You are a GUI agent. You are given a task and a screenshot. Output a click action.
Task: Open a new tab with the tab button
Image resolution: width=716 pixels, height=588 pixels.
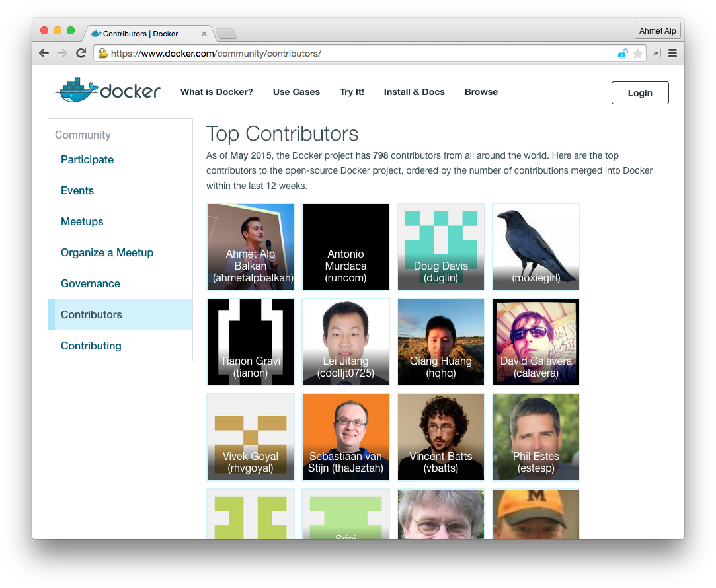tap(226, 34)
